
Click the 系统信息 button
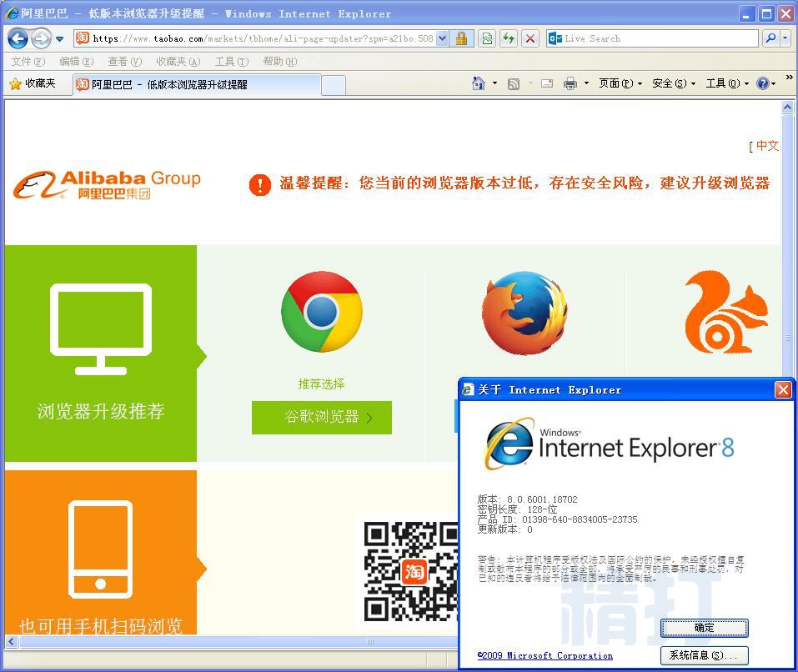[705, 655]
